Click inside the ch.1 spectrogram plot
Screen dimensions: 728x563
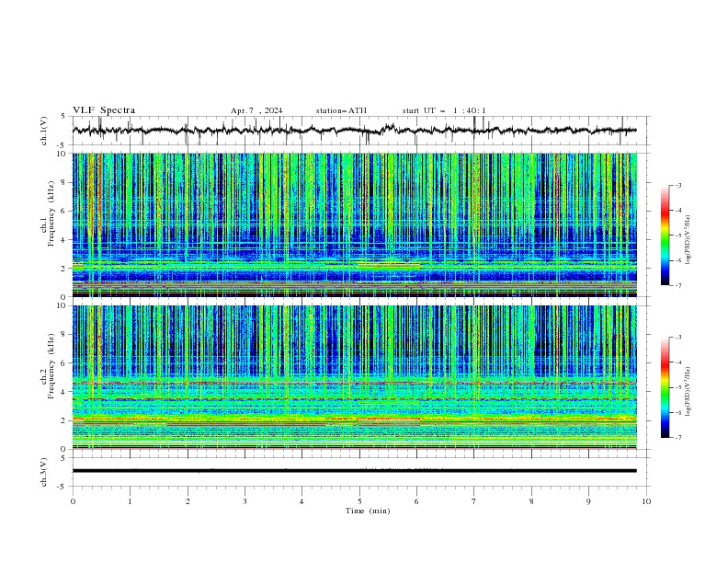pyautogui.click(x=354, y=224)
